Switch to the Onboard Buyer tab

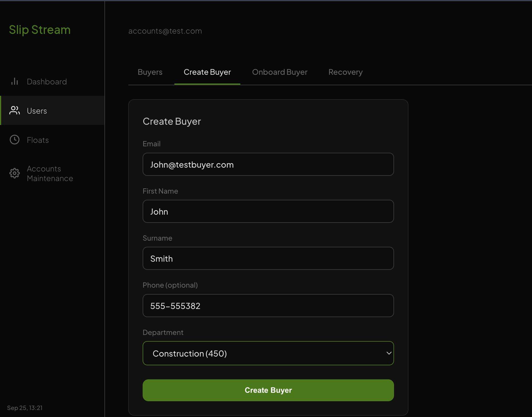pos(280,72)
